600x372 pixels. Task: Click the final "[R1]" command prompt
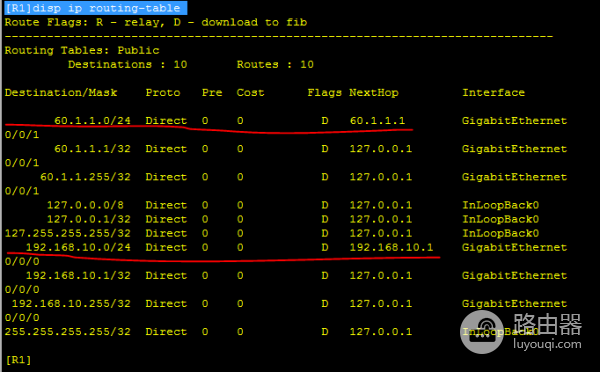[18, 360]
